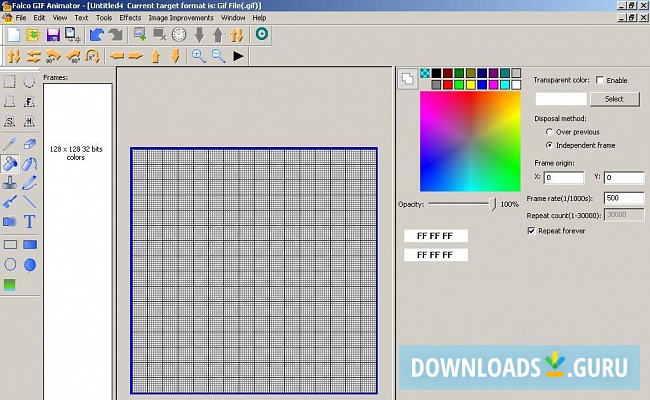The width and height of the screenshot is (650, 400).
Task: Zoom out with the minus magnifier
Action: [218, 56]
